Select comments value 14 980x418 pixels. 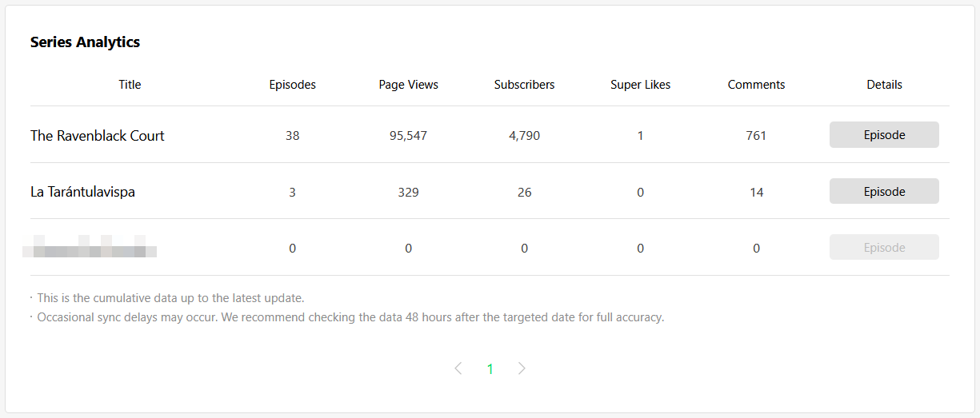pos(757,193)
